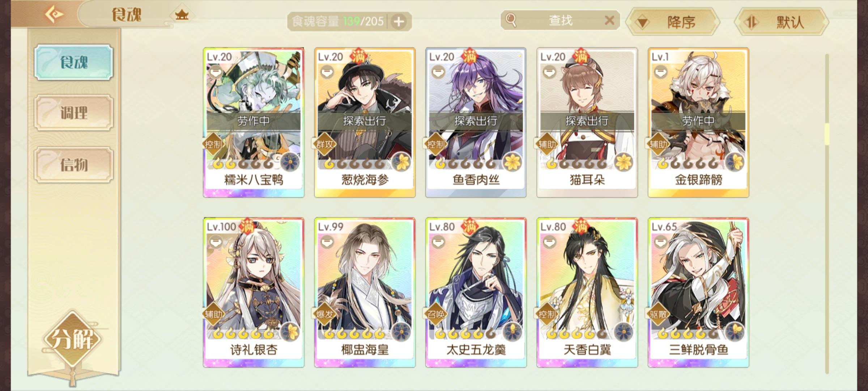Click 辅助 role badge on 猫耳朵
The image size is (868, 391).
pos(548,144)
